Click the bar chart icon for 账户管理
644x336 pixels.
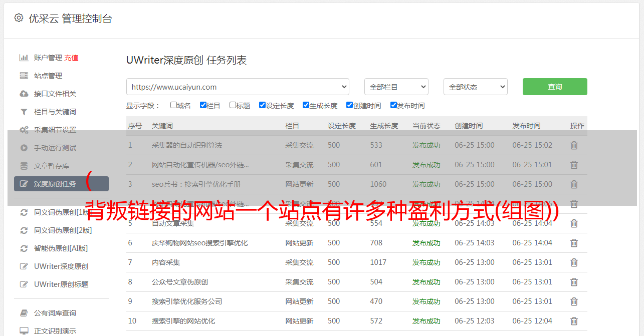pos(24,58)
